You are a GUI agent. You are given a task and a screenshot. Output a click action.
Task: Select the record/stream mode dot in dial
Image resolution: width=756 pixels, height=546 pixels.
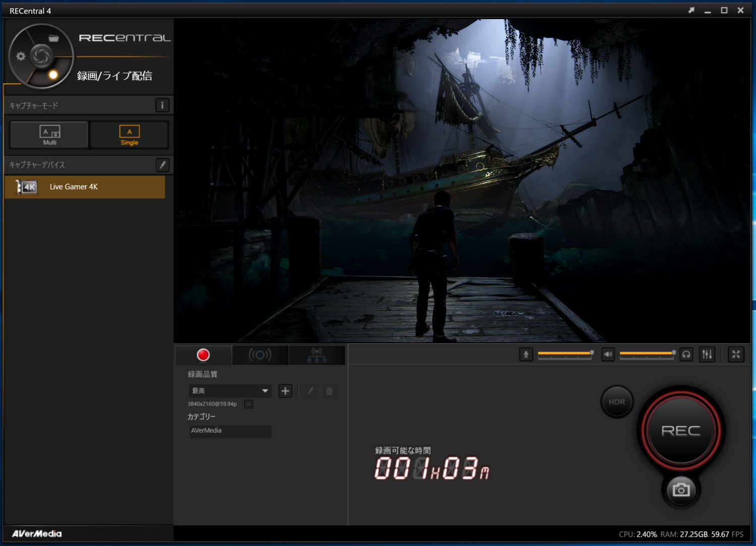(53, 75)
